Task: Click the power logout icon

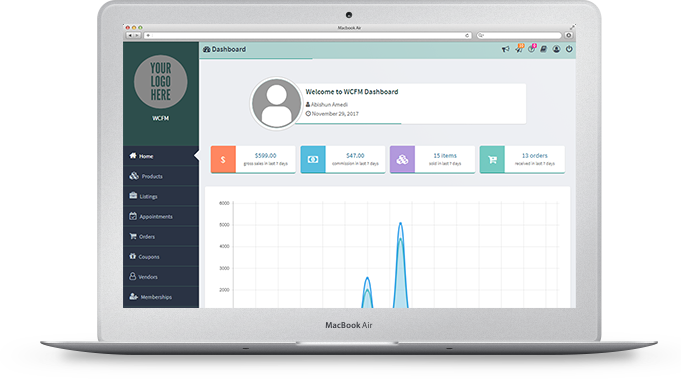Action: click(569, 49)
